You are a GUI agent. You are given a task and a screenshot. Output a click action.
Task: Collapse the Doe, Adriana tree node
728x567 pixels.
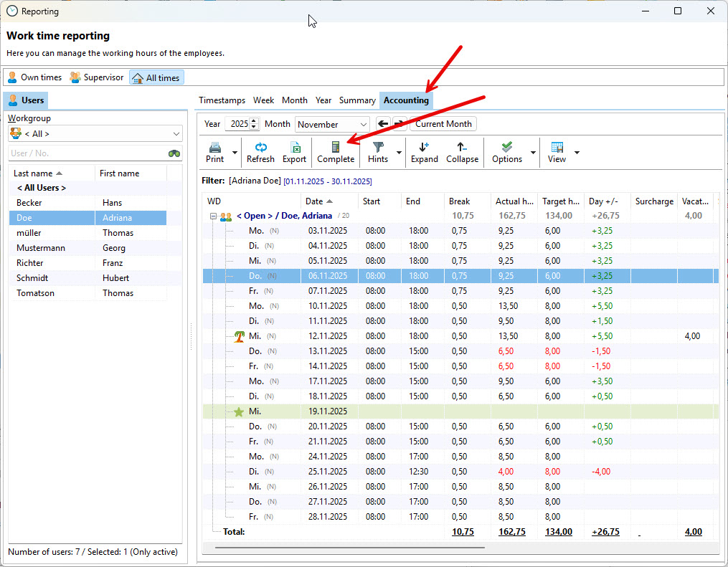[213, 216]
